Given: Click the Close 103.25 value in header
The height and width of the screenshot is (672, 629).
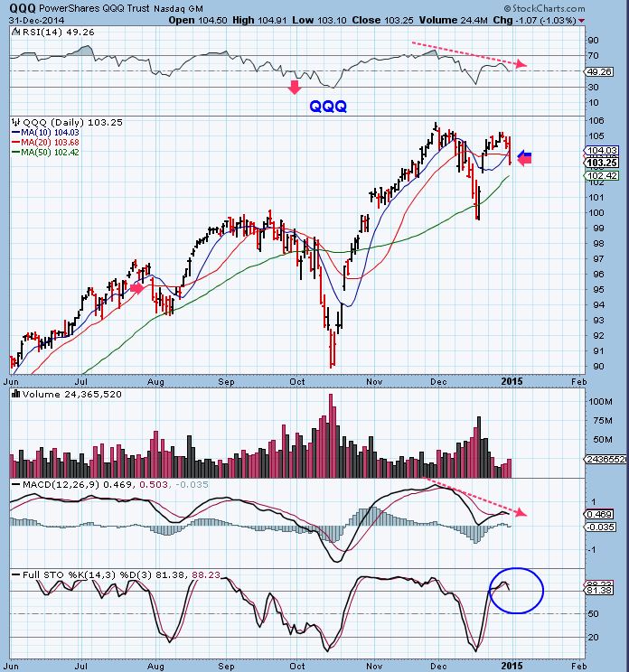Looking at the screenshot, I should click(x=383, y=20).
